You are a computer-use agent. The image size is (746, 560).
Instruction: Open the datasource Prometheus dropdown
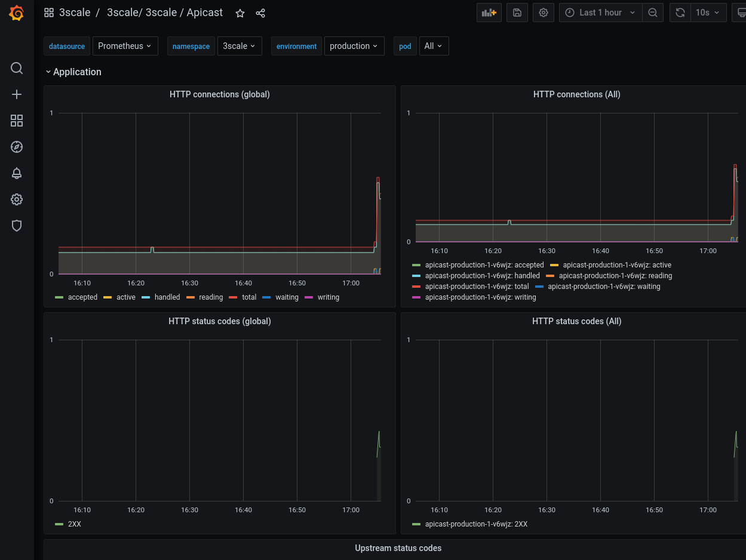click(125, 46)
